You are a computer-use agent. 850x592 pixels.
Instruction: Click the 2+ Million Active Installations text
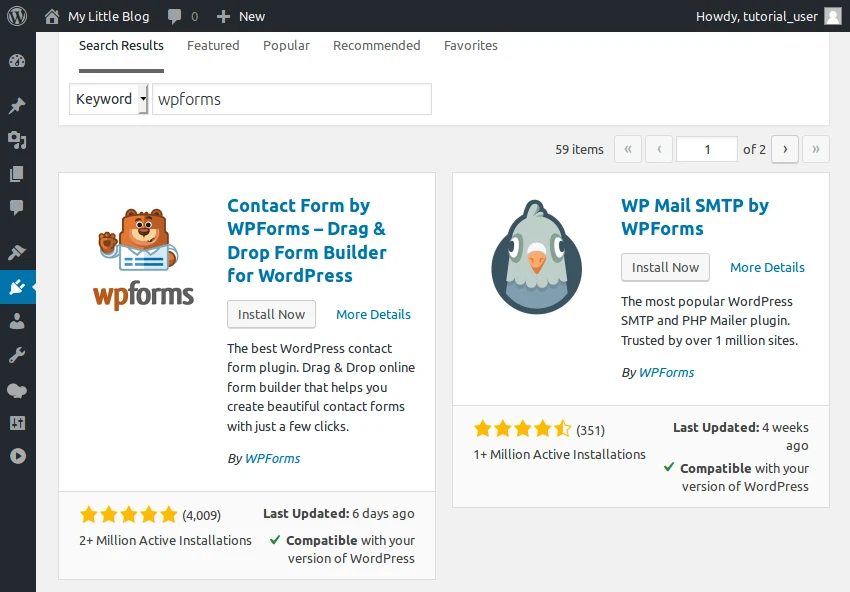165,540
